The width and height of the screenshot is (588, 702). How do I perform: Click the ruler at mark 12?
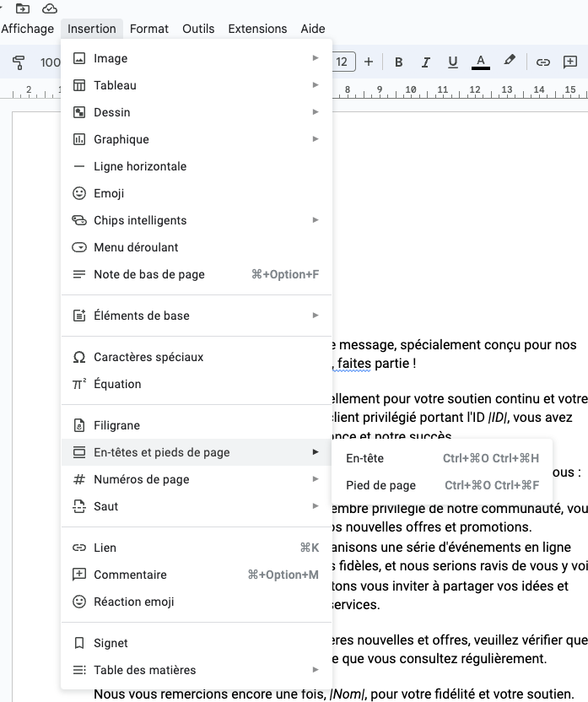tap(474, 89)
